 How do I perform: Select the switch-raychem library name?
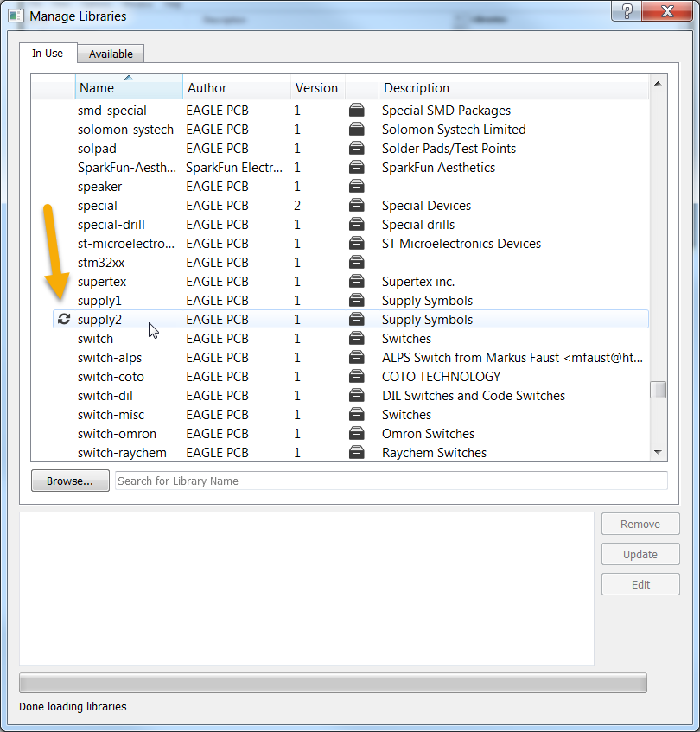coord(122,454)
